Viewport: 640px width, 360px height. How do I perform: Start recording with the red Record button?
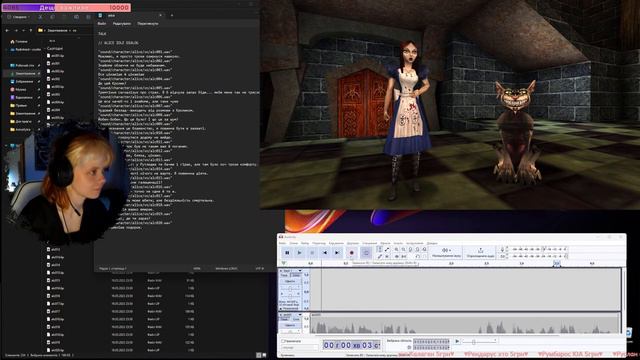351,253
